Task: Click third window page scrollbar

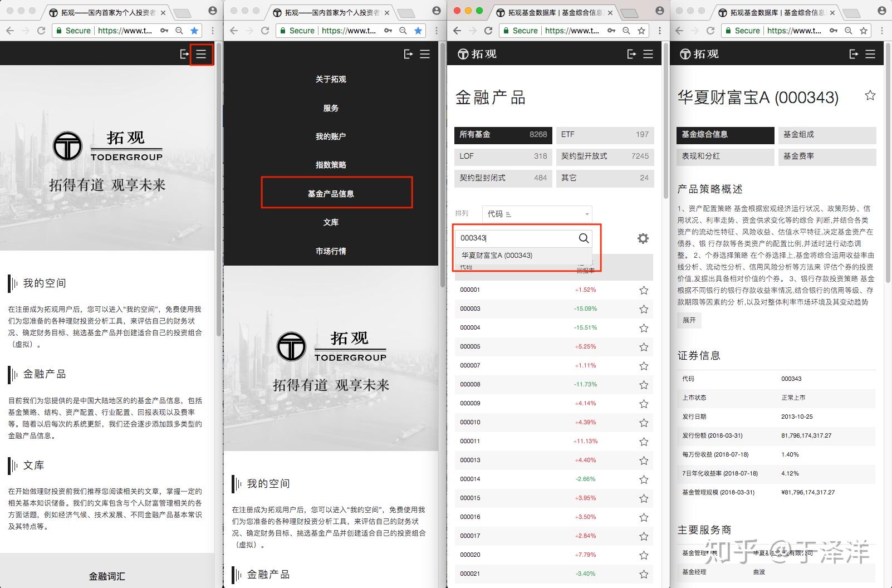Action: (x=665, y=121)
